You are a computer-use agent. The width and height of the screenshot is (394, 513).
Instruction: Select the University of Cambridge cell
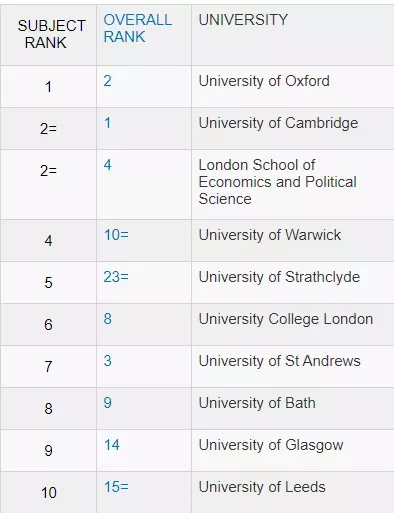(x=293, y=129)
